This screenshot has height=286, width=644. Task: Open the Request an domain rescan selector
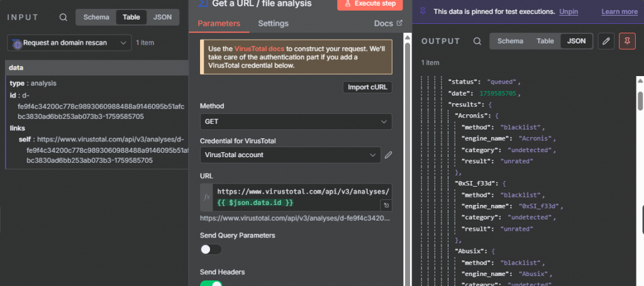(x=69, y=43)
